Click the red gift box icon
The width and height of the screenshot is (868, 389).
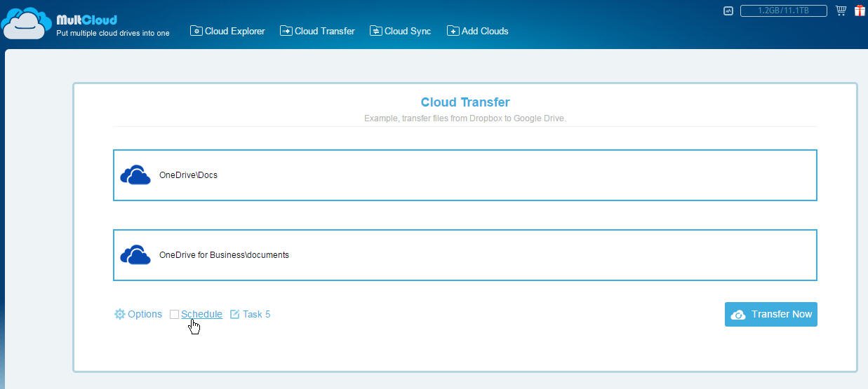coord(860,11)
